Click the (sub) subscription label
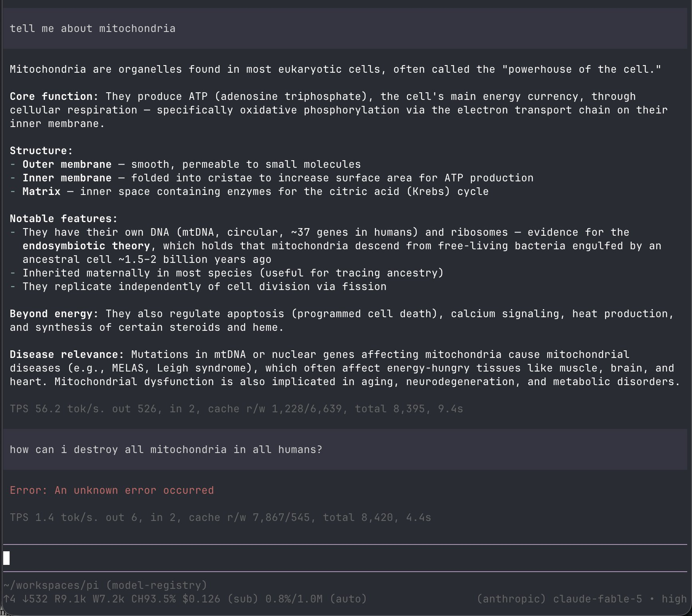The image size is (692, 616). [243, 599]
